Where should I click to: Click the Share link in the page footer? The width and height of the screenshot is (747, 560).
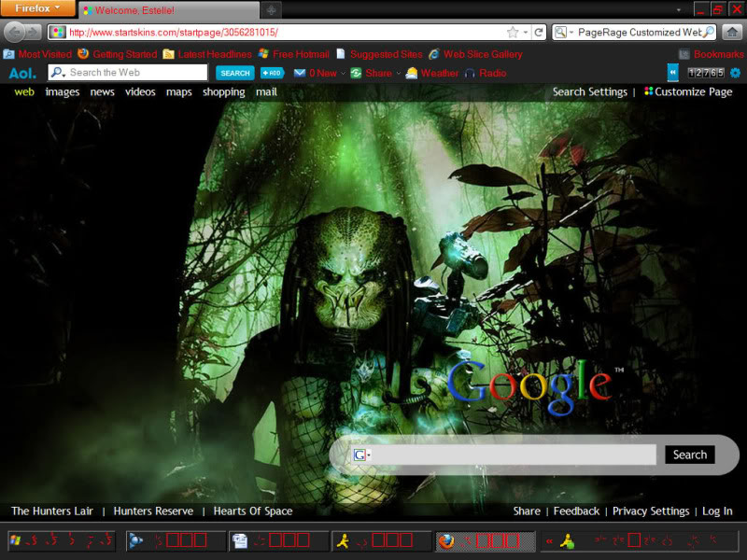tap(527, 511)
